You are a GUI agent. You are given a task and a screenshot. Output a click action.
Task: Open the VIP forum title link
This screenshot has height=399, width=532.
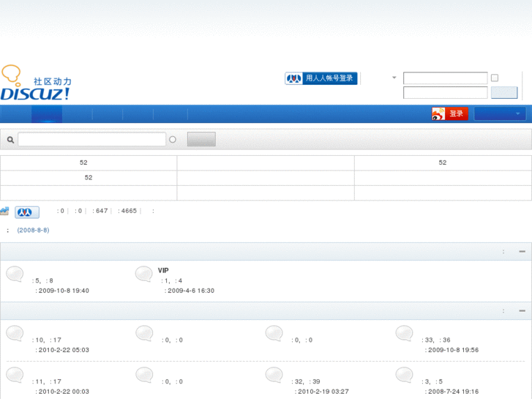tap(163, 270)
